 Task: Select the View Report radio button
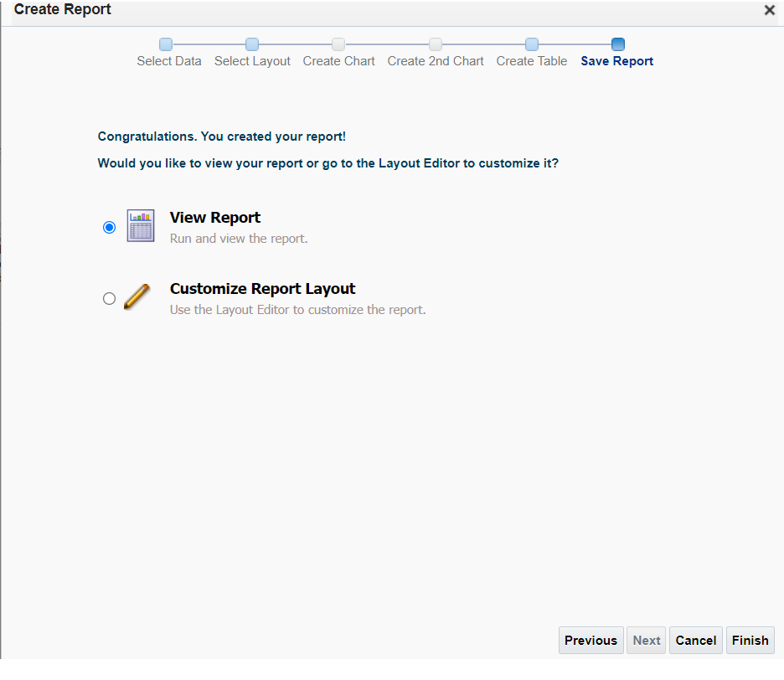click(x=109, y=226)
